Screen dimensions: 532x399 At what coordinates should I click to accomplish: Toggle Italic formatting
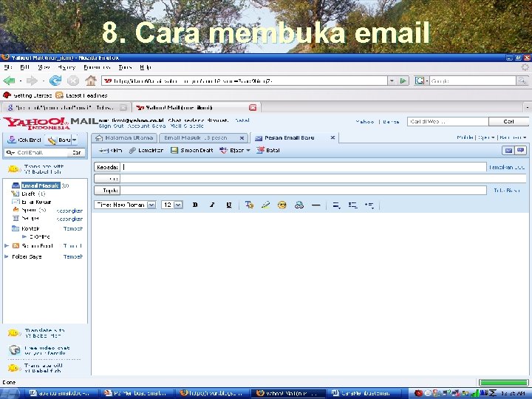pyautogui.click(x=212, y=205)
